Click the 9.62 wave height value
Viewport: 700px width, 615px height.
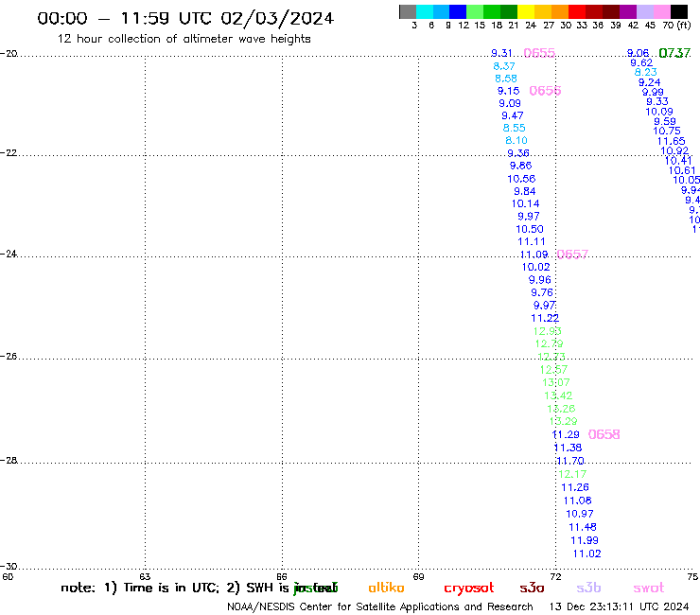pos(641,63)
